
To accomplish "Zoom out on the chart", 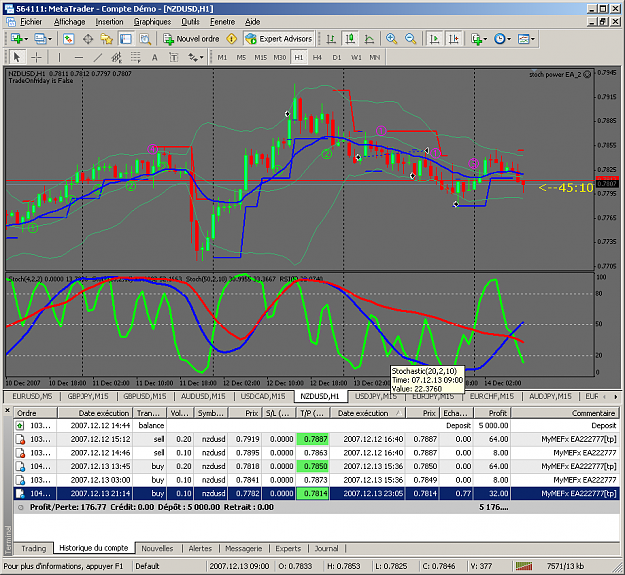I will point(410,39).
